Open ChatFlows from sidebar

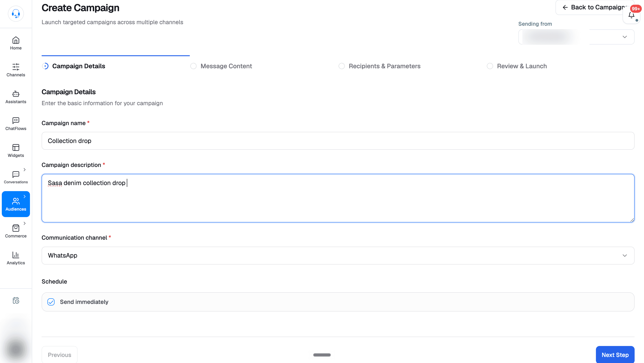coord(16,124)
